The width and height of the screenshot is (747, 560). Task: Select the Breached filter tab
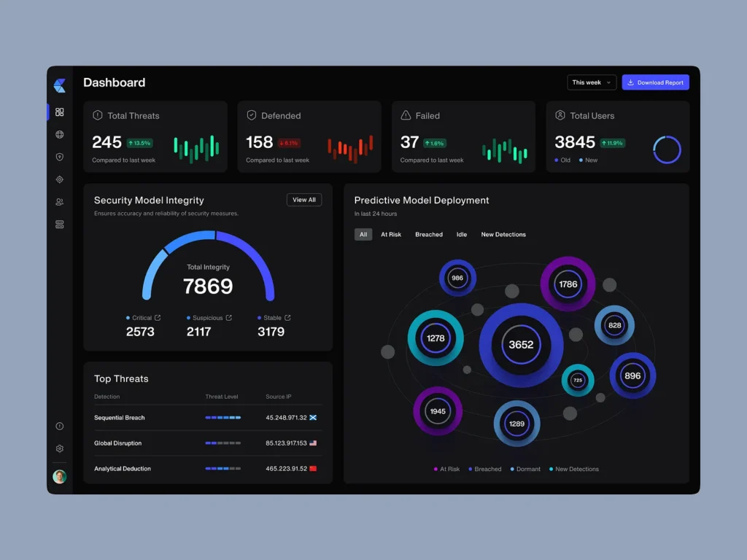429,235
